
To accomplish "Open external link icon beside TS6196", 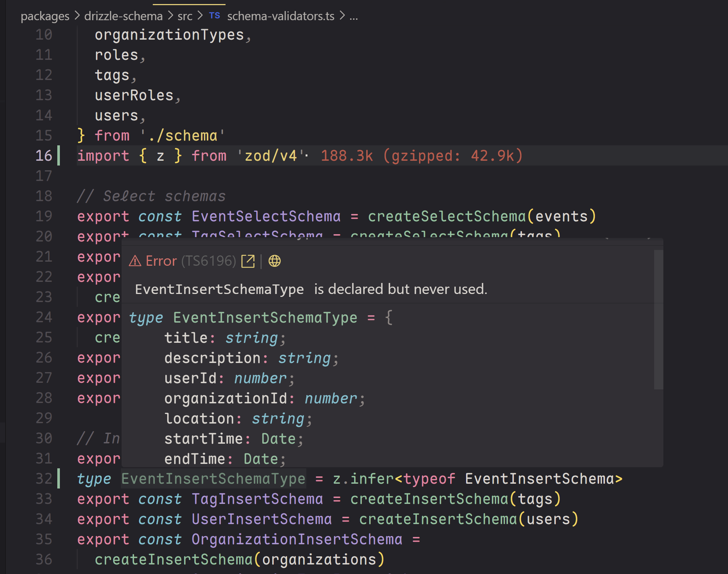I will click(x=248, y=261).
